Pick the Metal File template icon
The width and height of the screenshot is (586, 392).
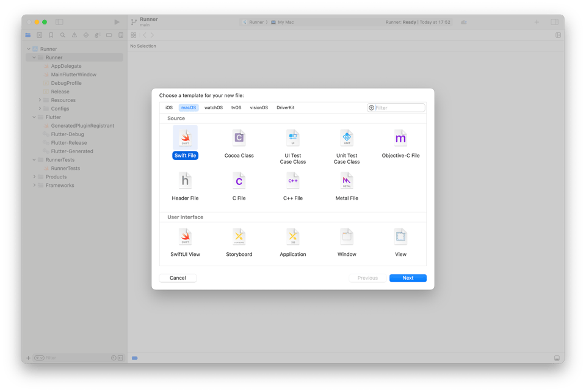[347, 181]
